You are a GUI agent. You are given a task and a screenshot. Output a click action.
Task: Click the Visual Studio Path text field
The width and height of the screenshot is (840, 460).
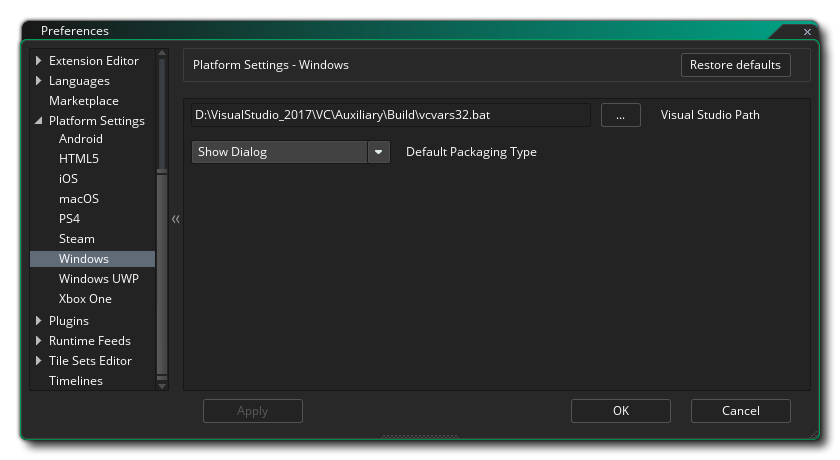click(390, 115)
